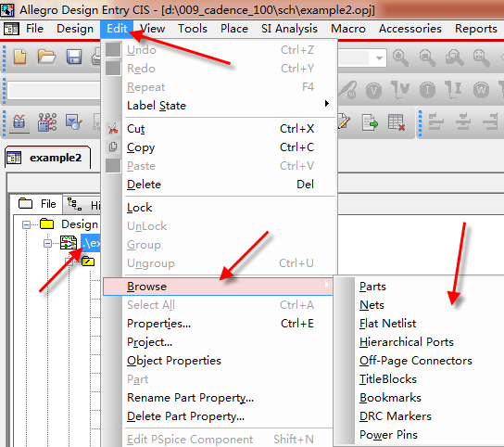The image size is (504, 447).
Task: Open the SI Analysis menu
Action: [x=289, y=29]
